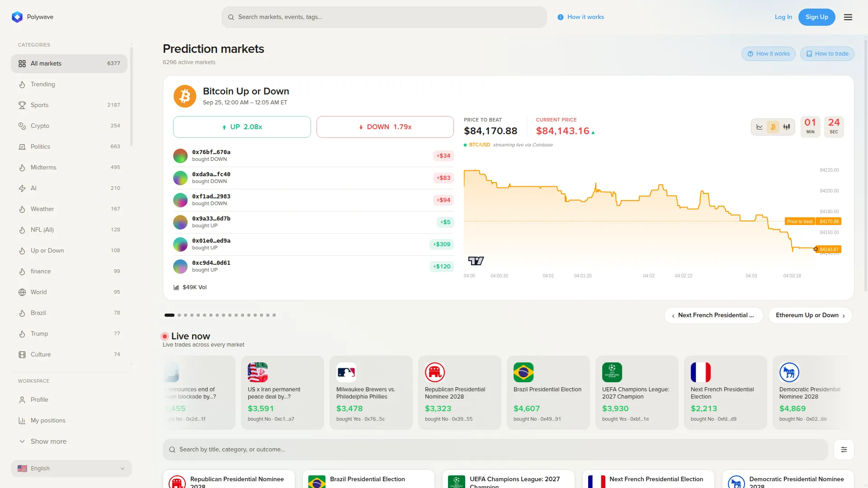Select the Midterms category
Screen dimensions: 868x488
pos(69,168)
